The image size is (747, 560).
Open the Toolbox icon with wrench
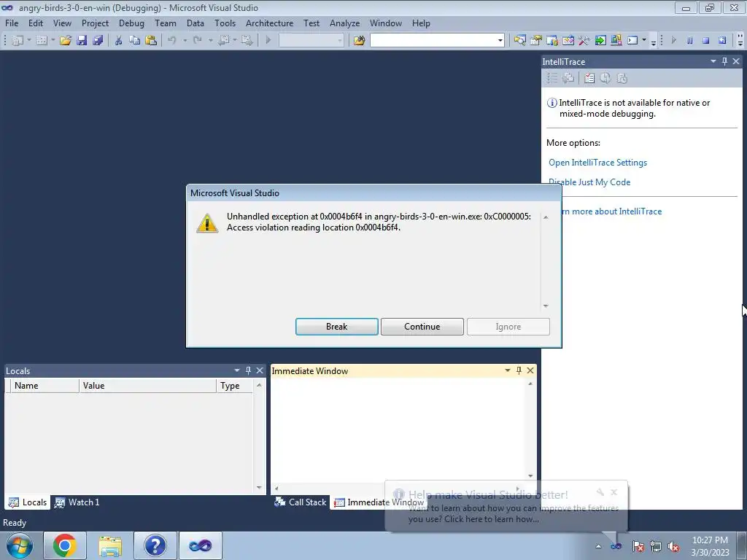pyautogui.click(x=584, y=41)
